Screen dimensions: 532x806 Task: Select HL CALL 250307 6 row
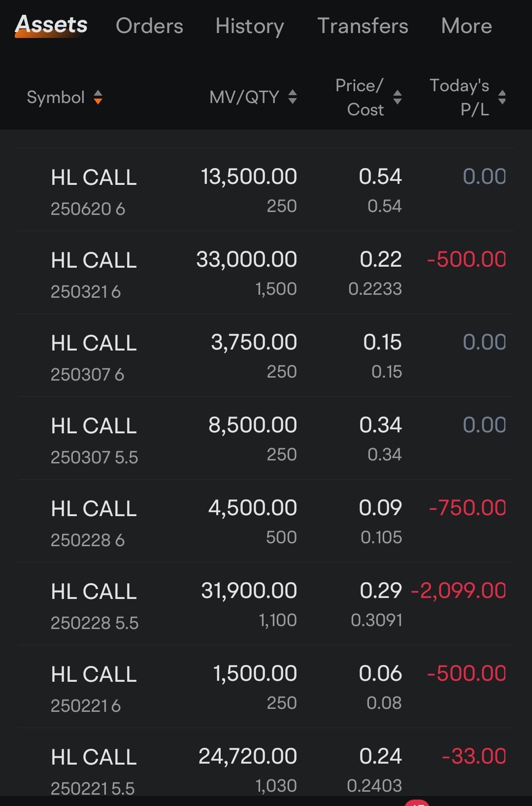266,356
